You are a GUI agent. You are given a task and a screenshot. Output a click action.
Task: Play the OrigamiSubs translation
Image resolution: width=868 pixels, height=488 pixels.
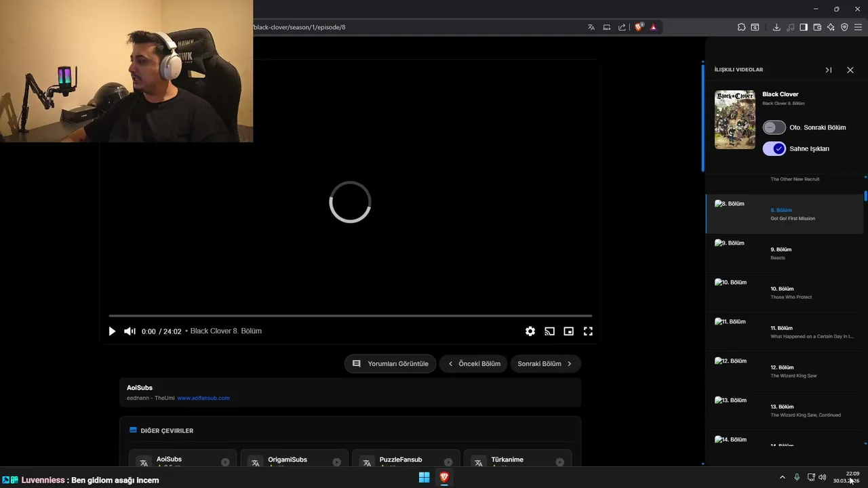point(336,462)
